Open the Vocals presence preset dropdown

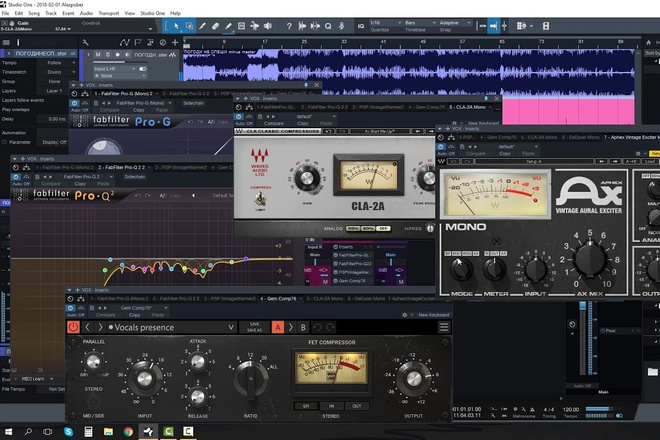[171, 327]
